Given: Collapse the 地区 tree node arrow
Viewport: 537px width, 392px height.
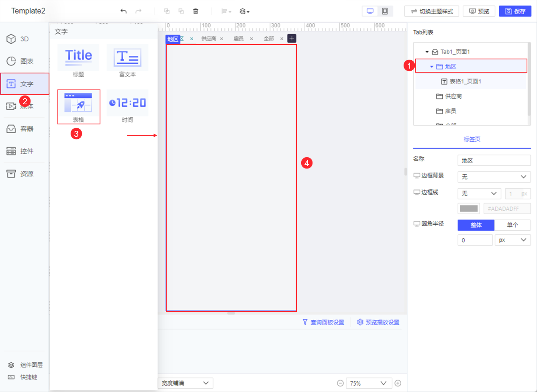Looking at the screenshot, I should [x=432, y=67].
